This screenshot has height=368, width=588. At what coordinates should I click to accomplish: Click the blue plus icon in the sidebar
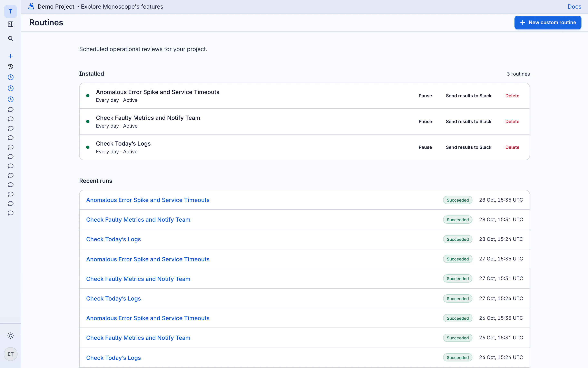[x=10, y=56]
